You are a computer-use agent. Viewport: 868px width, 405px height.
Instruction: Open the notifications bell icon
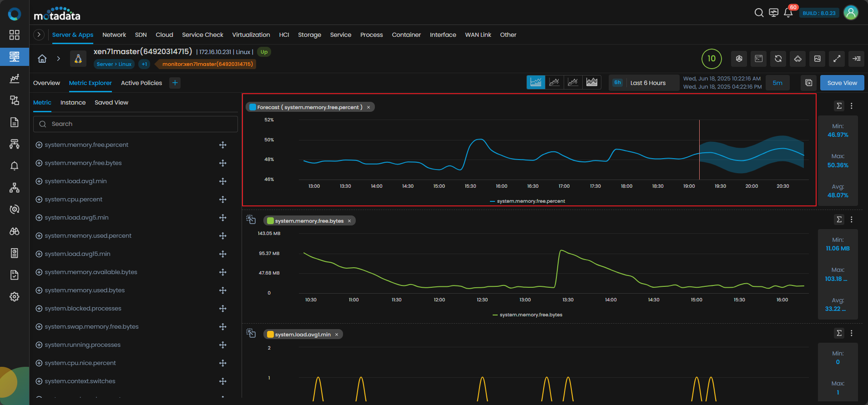pos(788,13)
